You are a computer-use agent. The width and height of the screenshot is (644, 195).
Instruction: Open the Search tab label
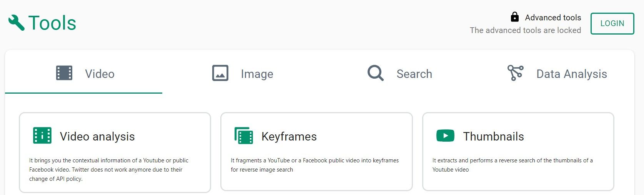pyautogui.click(x=414, y=74)
